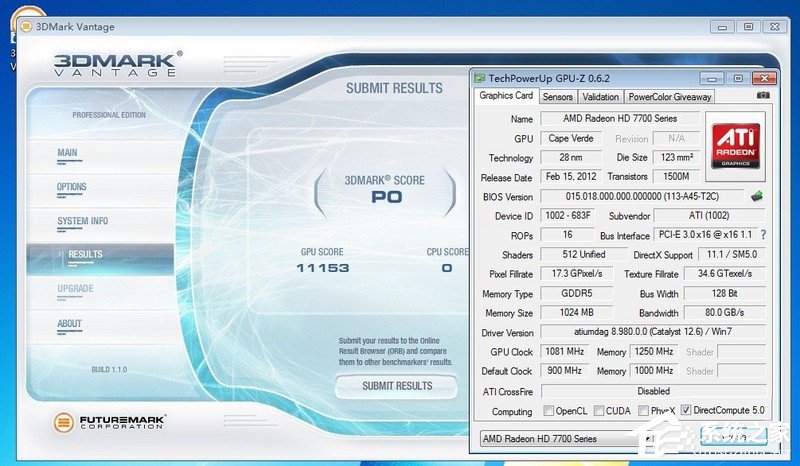The height and width of the screenshot is (466, 800).
Task: Click the Memory Type value GDDR5
Action: point(577,293)
